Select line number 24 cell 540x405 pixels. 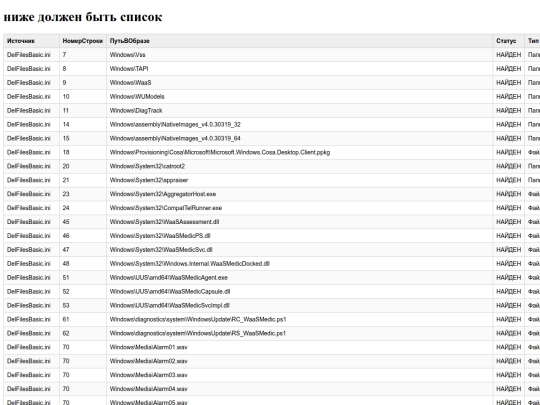point(83,208)
